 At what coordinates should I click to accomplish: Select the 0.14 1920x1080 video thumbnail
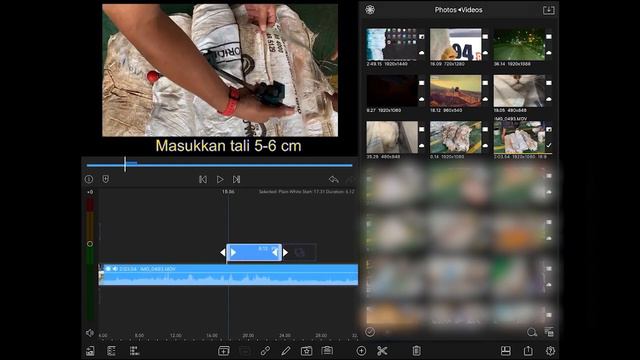point(455,137)
